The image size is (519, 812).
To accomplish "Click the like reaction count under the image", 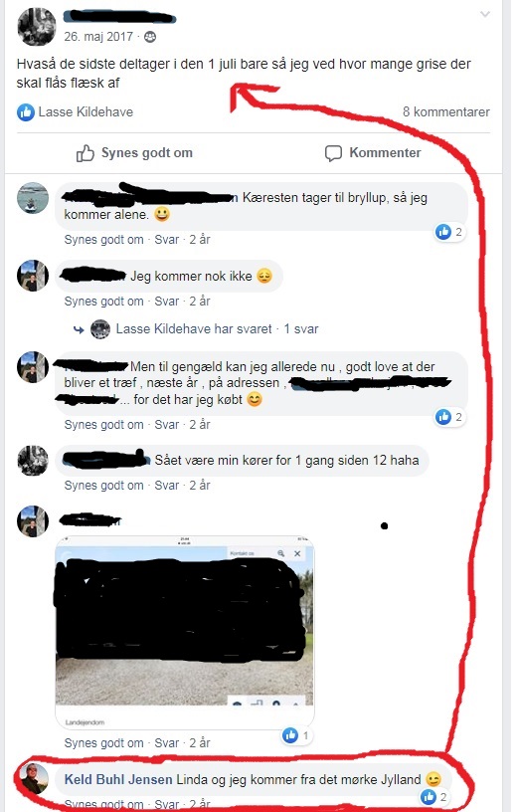I will click(x=296, y=735).
